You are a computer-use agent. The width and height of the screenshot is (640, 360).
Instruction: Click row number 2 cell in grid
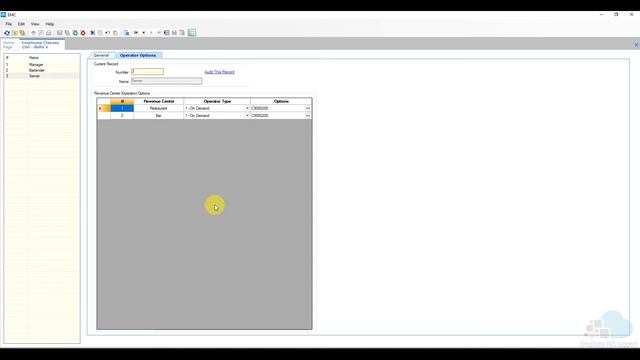click(x=122, y=116)
